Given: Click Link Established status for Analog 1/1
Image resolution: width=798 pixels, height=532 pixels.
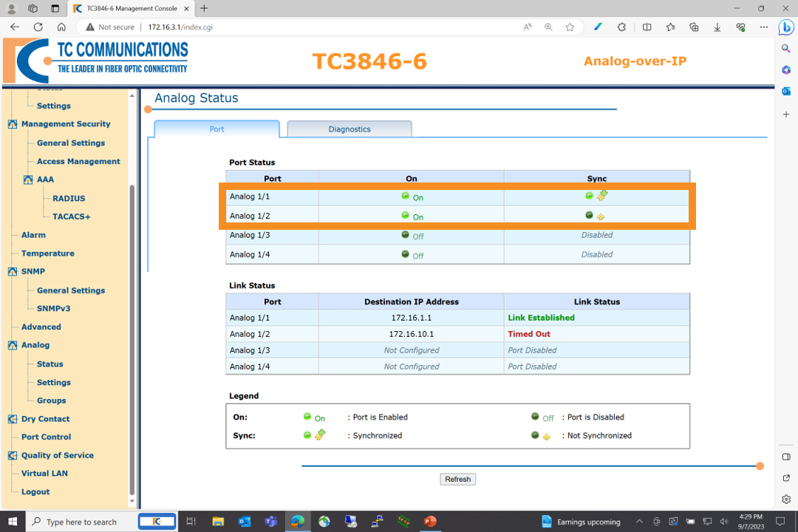Looking at the screenshot, I should tap(541, 318).
